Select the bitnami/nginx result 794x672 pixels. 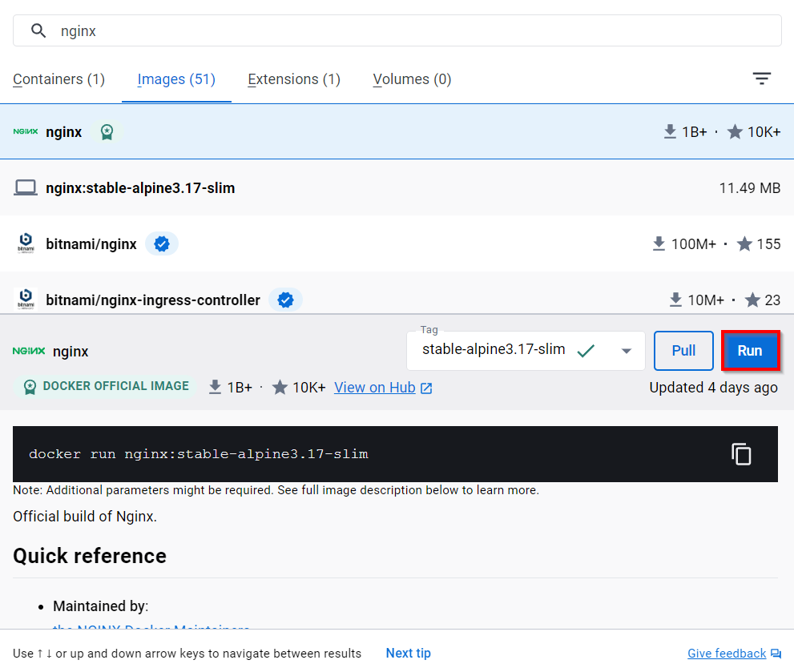[x=397, y=244]
